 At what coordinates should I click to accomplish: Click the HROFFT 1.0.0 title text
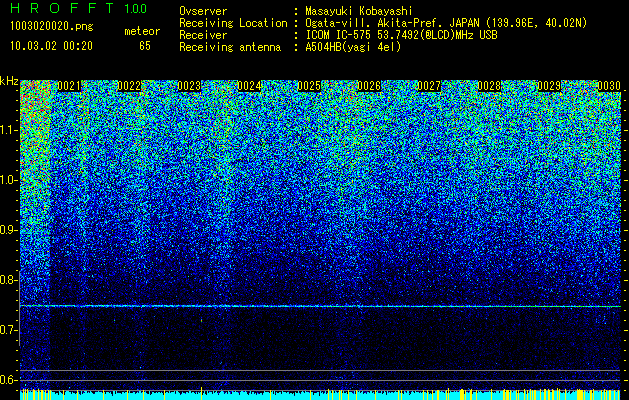pos(79,8)
